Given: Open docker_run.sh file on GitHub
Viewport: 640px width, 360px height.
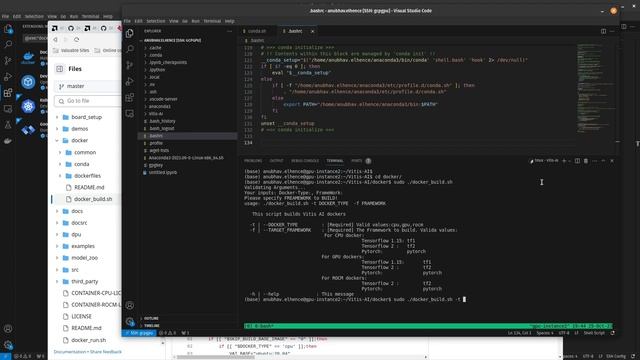Looking at the screenshot, I should pyautogui.click(x=88, y=340).
